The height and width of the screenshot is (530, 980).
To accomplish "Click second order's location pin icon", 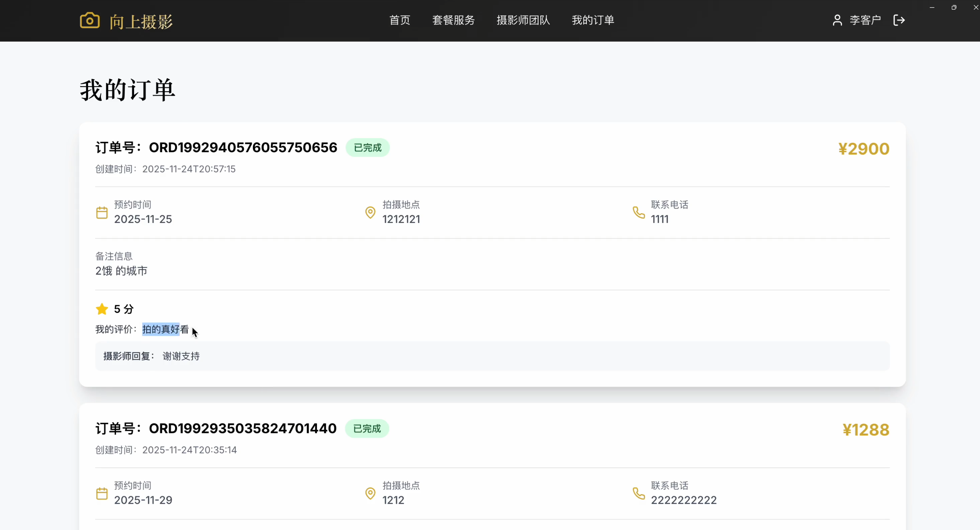I will [370, 493].
